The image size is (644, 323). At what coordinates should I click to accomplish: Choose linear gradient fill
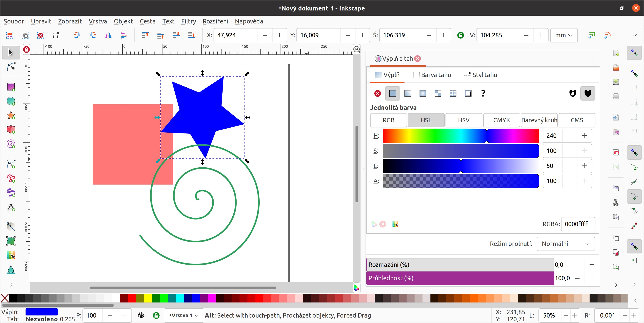pos(408,94)
